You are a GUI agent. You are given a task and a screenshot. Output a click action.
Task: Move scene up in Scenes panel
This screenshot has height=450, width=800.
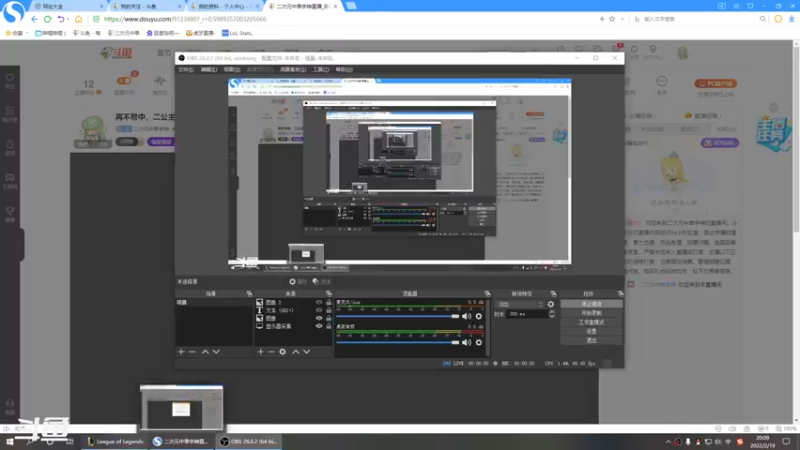(x=205, y=352)
